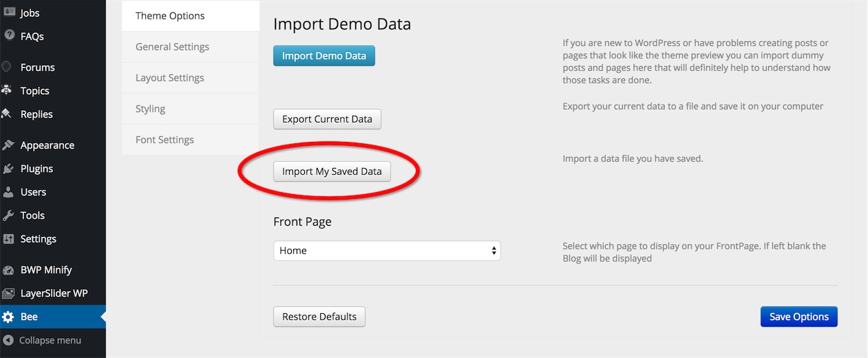Open the LayerSlider WP menu item
Screen dimensions: 868x358
pos(53,293)
